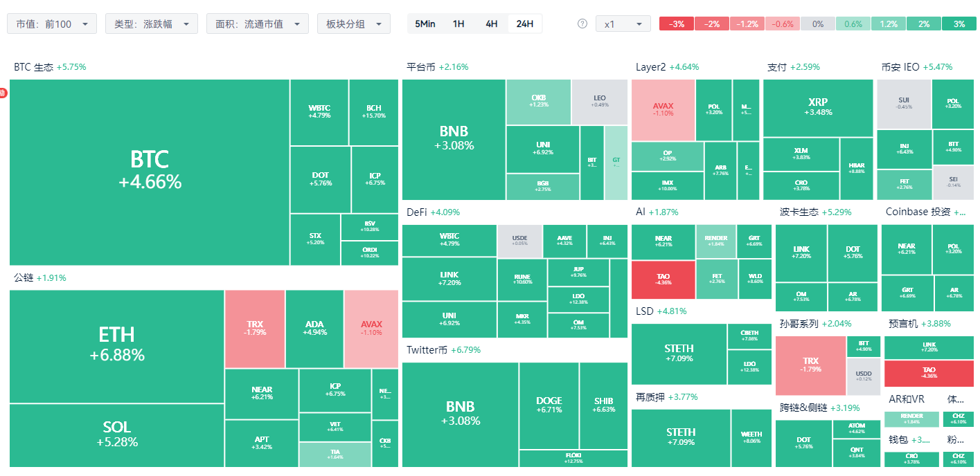The height and width of the screenshot is (476, 980).
Task: Click the red badge icon at left edge
Action: click(x=3, y=93)
